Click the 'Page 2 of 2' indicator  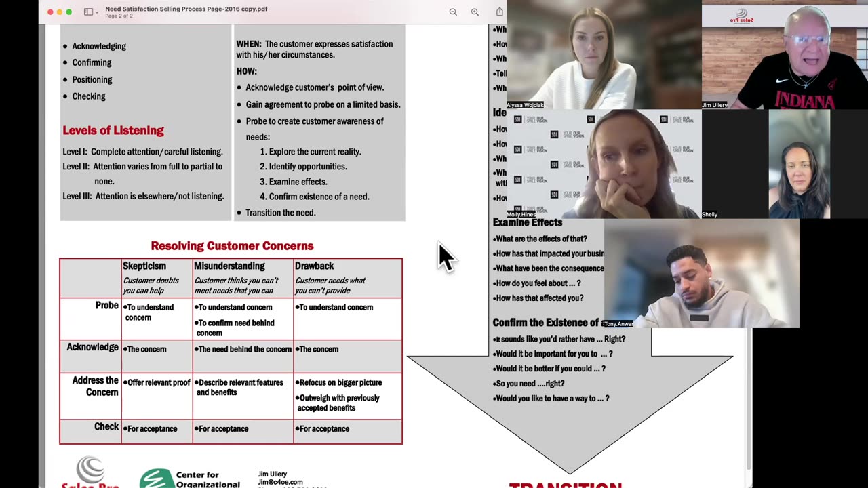pos(119,16)
